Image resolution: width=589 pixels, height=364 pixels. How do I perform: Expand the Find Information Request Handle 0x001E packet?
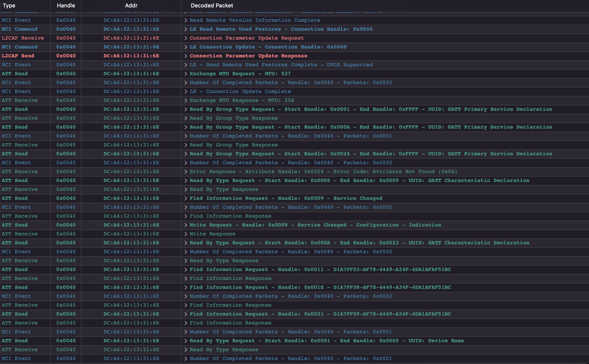coord(185,287)
